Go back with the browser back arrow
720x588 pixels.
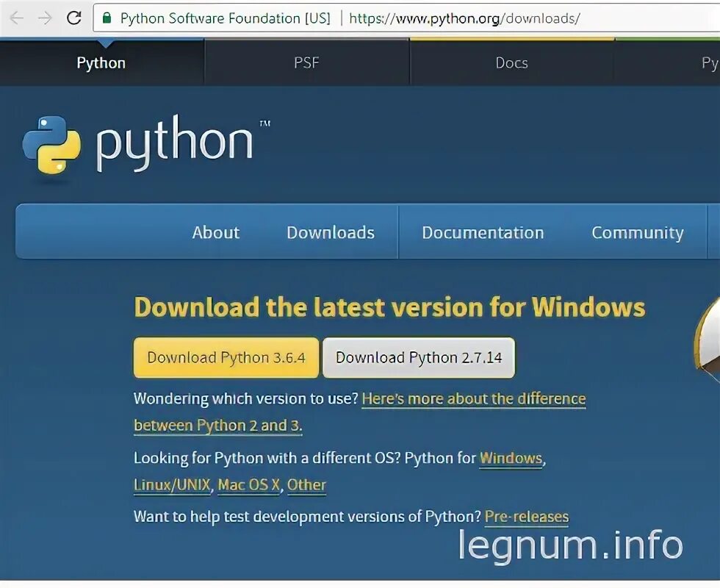point(16,18)
